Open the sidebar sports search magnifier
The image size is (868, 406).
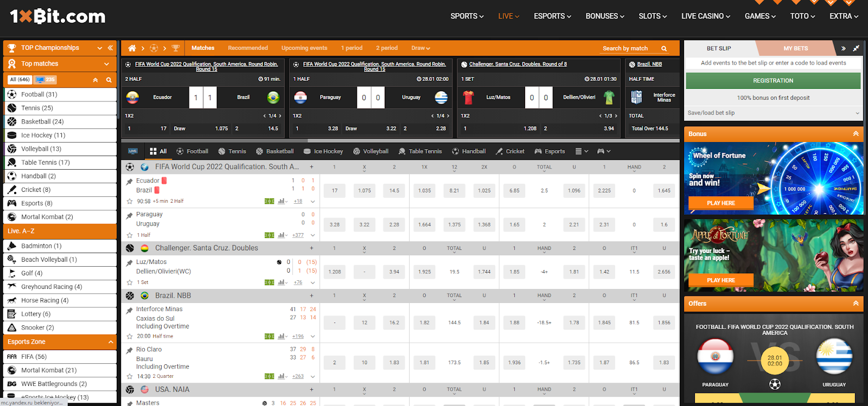point(108,80)
